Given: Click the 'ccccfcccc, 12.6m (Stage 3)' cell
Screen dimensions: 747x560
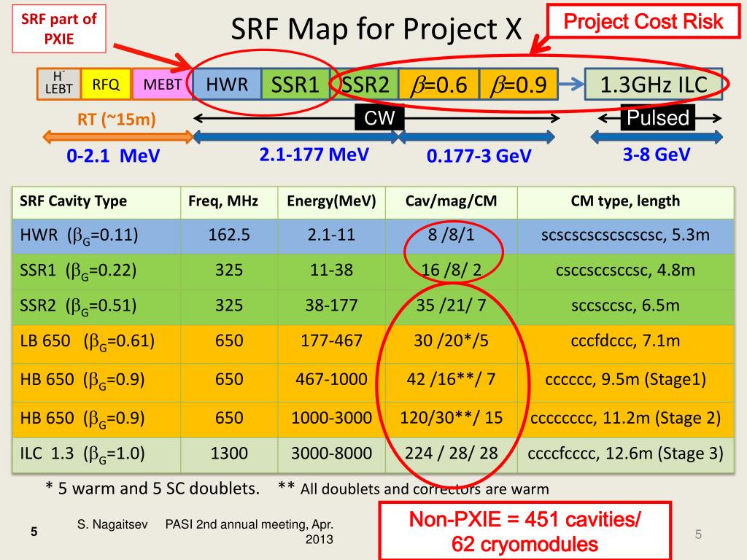Looking at the screenshot, I should [625, 454].
